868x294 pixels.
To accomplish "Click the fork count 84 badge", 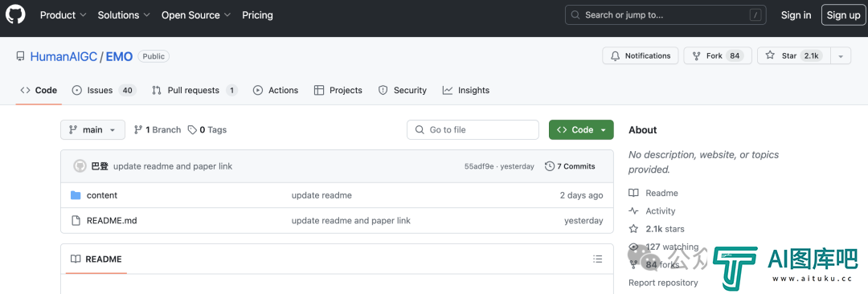I will (735, 56).
